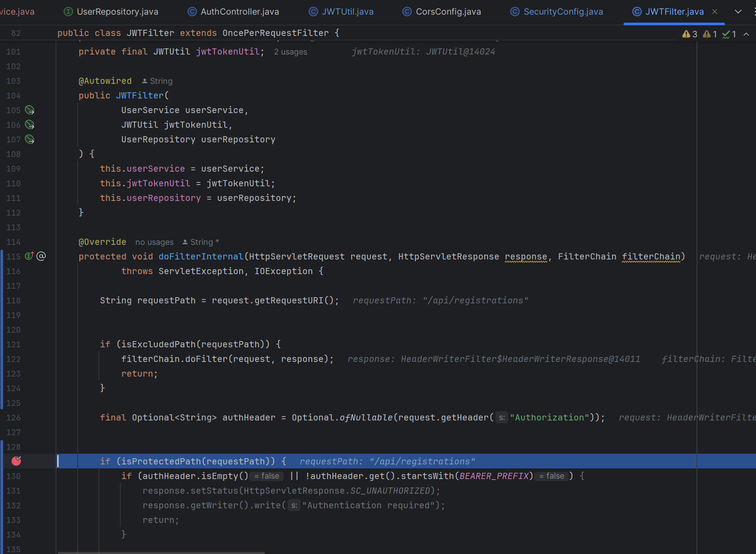Click the isExcludedPath method call
The height and width of the screenshot is (554, 756).
tap(158, 344)
